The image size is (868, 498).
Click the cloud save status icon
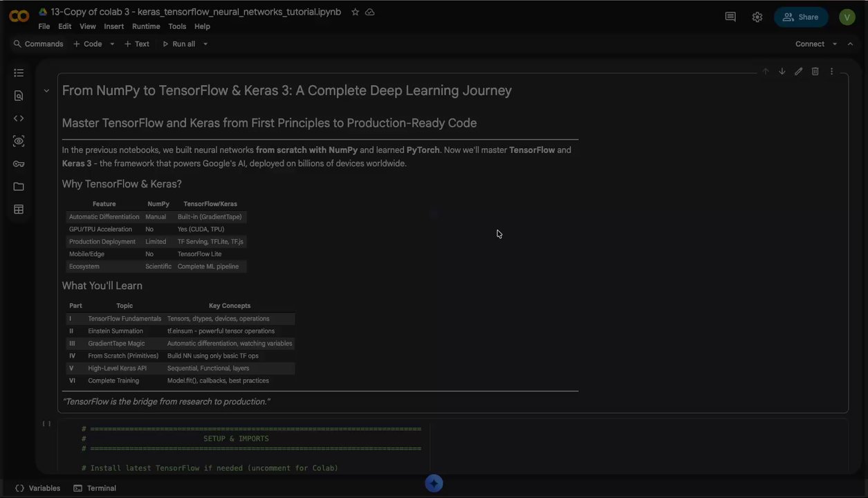(x=369, y=12)
